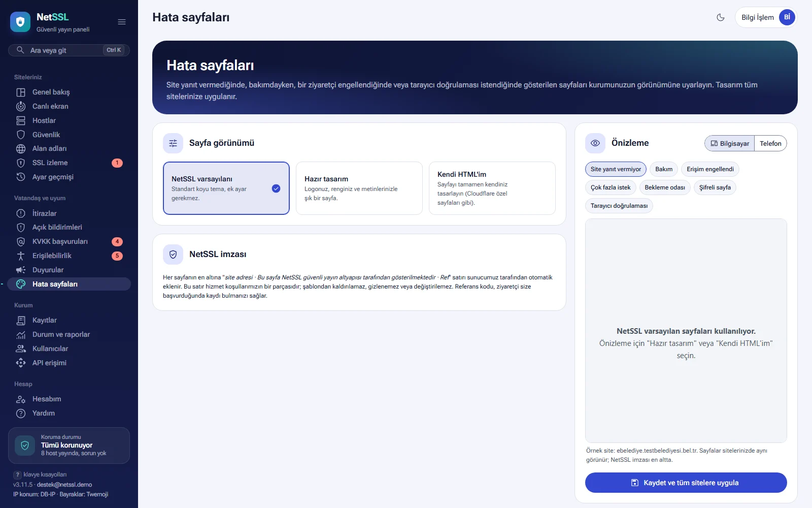Screen dimensions: 812x508
Task: Open Canlı ekran live icon
Action: 21,106
